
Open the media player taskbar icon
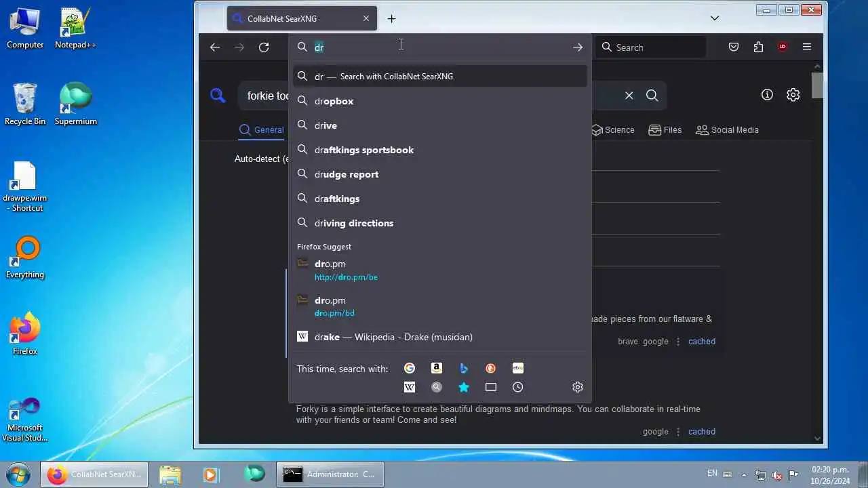210,474
